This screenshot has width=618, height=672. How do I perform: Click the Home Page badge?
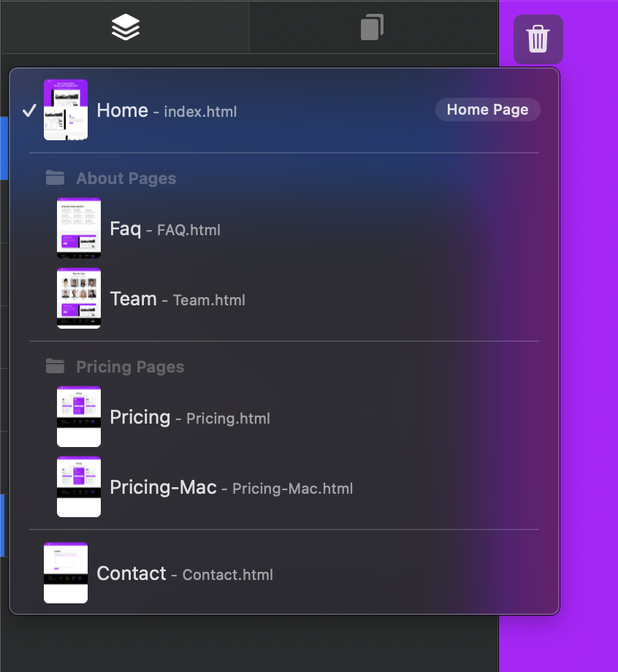pyautogui.click(x=487, y=110)
